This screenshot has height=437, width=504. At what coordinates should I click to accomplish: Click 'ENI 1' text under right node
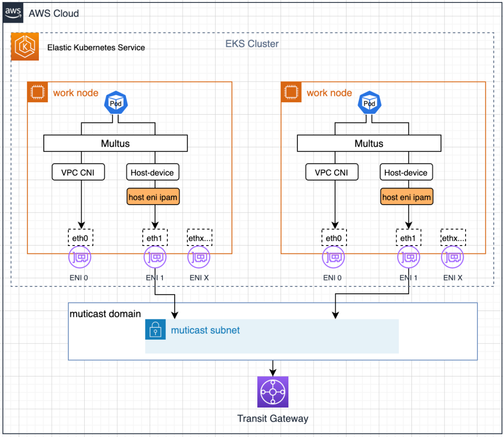point(409,278)
